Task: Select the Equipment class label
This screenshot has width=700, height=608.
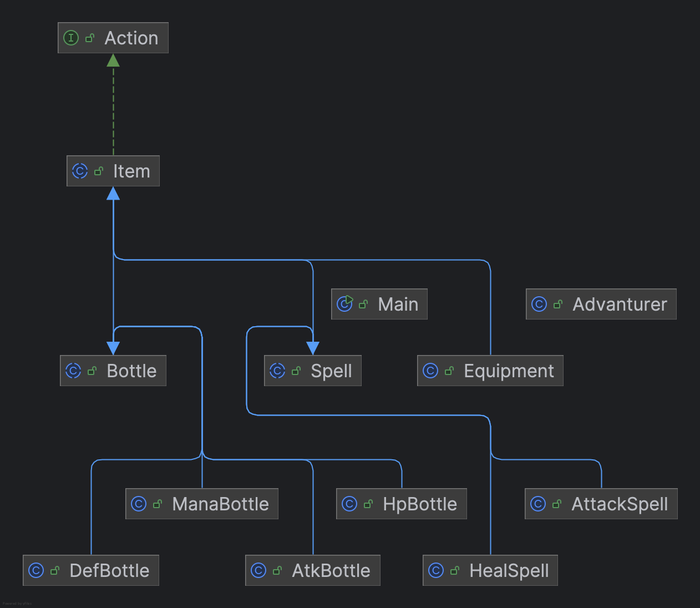Action: [509, 371]
